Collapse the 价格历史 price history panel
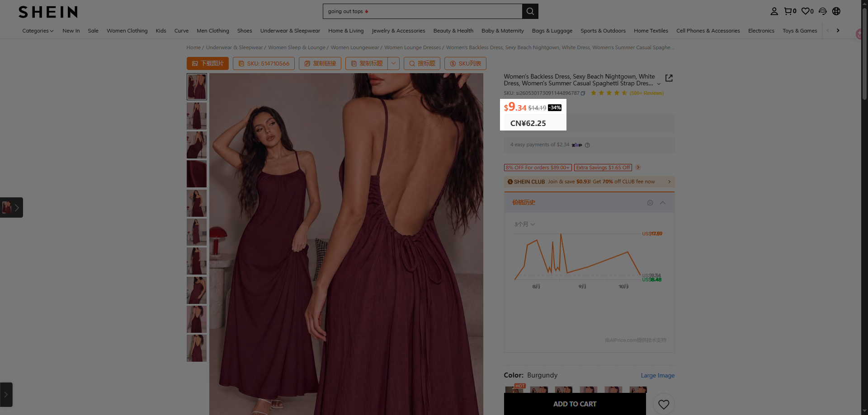Viewport: 868px width, 415px height. [663, 203]
